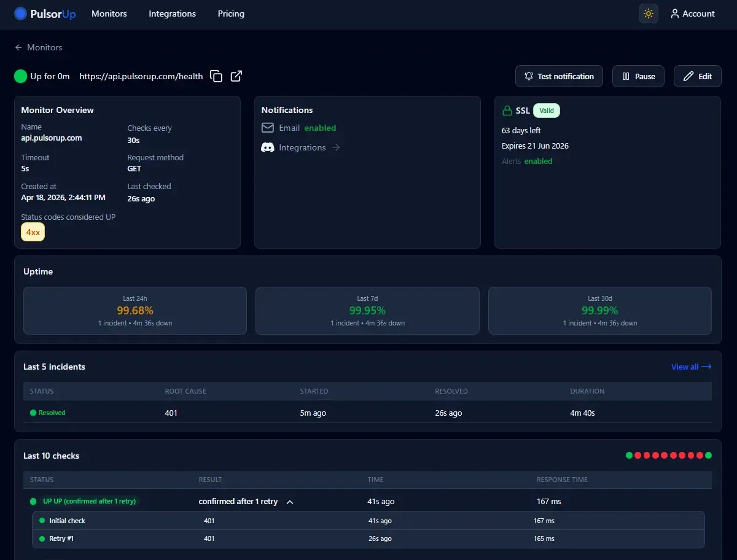This screenshot has width=737, height=560.
Task: Click the UP confirmed status badge
Action: coord(90,501)
